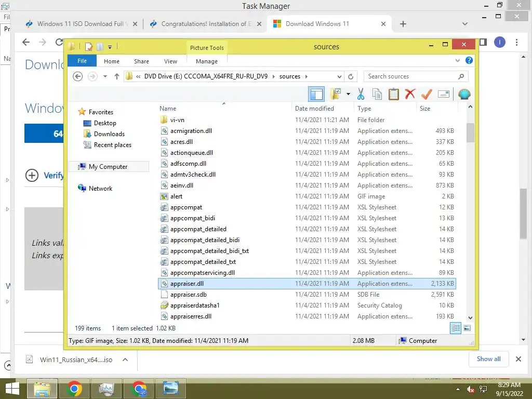Click the Cut scissors icon
The height and width of the screenshot is (399, 532).
coord(361,94)
